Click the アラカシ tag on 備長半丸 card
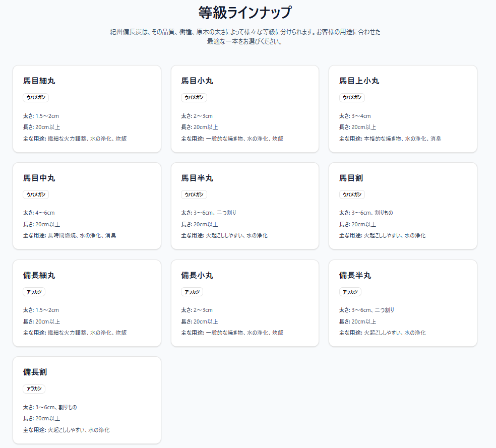The width and height of the screenshot is (496, 448). [350, 292]
